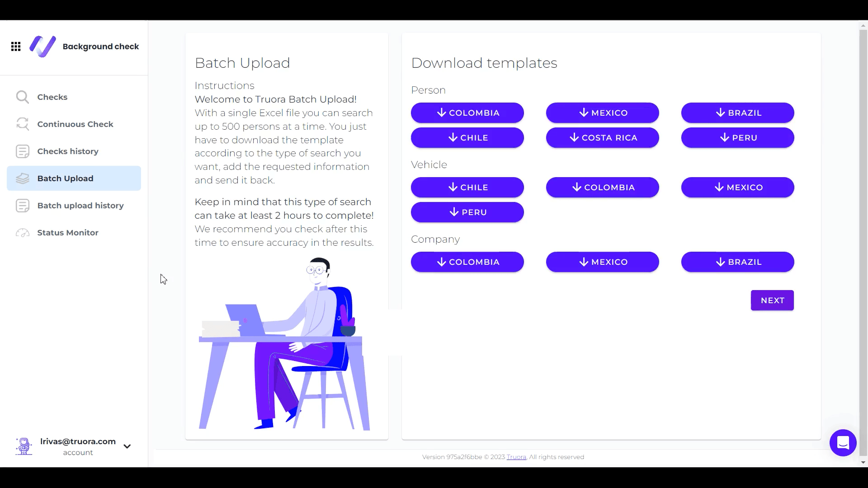
Task: Expand the account menu dropdown
Action: click(127, 446)
